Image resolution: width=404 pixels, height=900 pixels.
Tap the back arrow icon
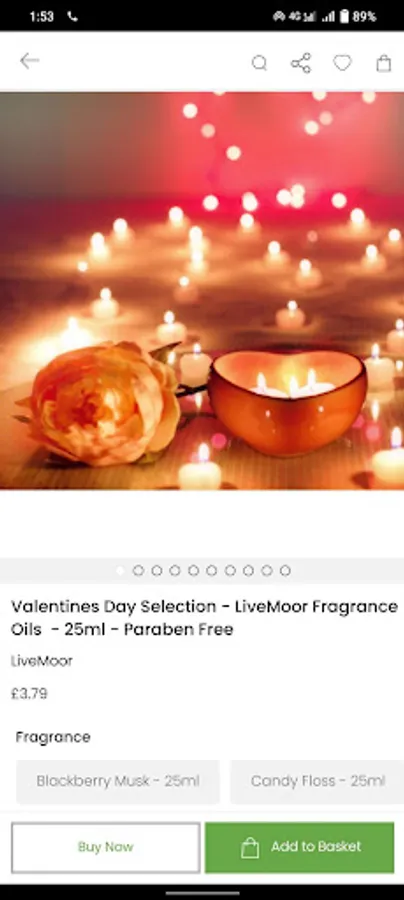click(x=29, y=61)
